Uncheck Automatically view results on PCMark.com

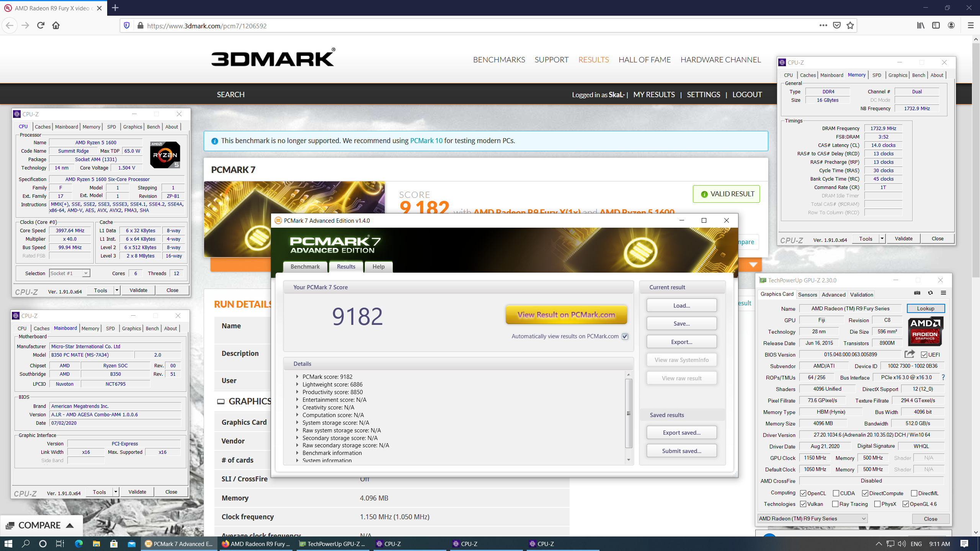[x=625, y=336]
